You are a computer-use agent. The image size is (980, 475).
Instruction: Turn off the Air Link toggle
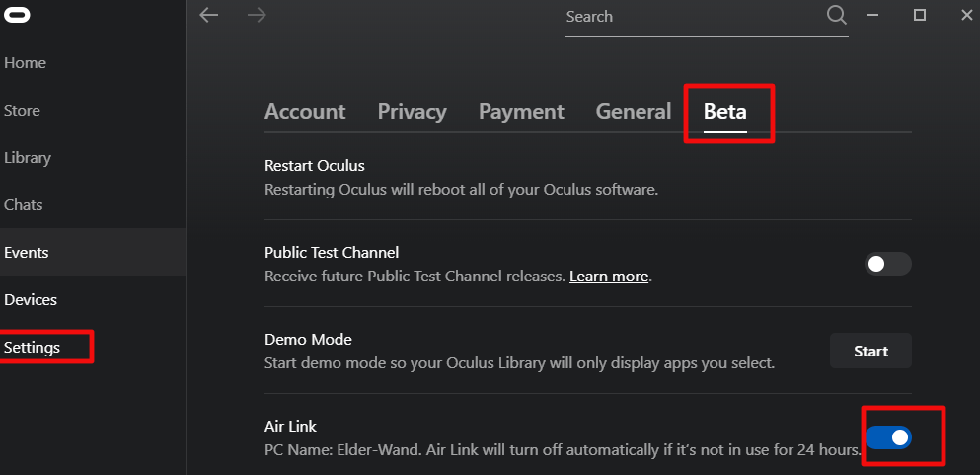887,437
